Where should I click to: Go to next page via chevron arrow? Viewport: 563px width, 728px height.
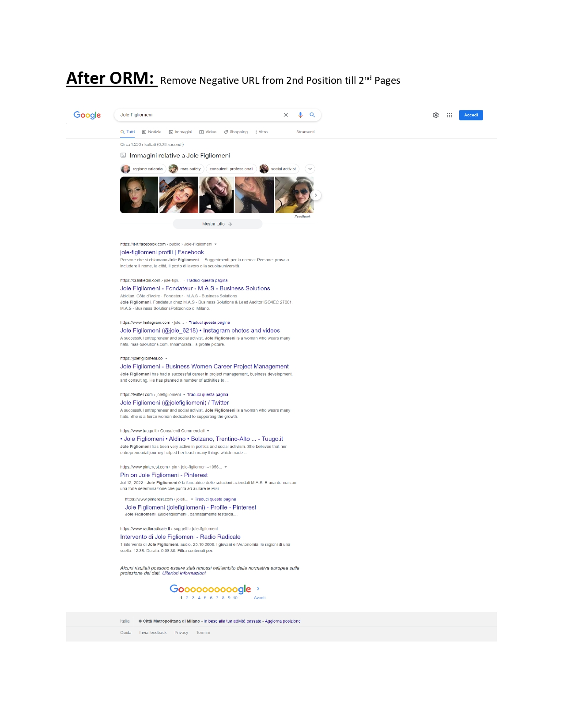click(x=258, y=589)
